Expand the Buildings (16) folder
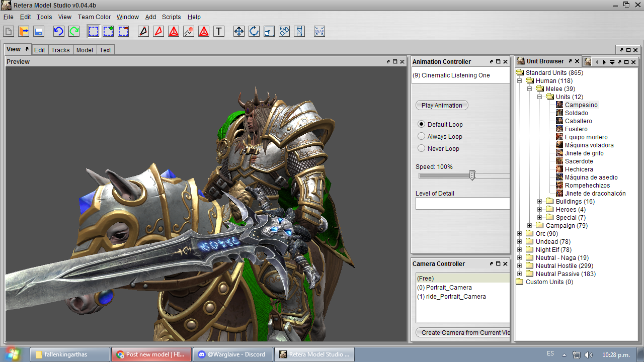Viewport: 644px width, 362px height. point(540,202)
